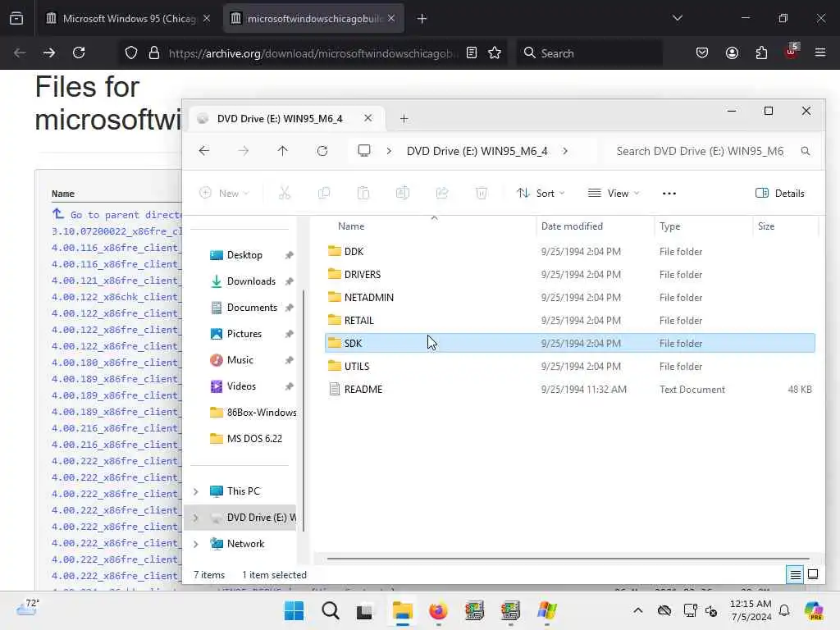840x630 pixels.
Task: Open Firefox extensions puzzle icon
Action: (761, 52)
